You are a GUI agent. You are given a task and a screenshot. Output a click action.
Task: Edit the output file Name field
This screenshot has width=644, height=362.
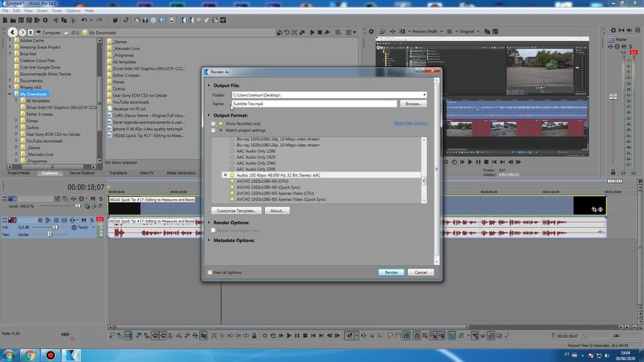point(314,104)
